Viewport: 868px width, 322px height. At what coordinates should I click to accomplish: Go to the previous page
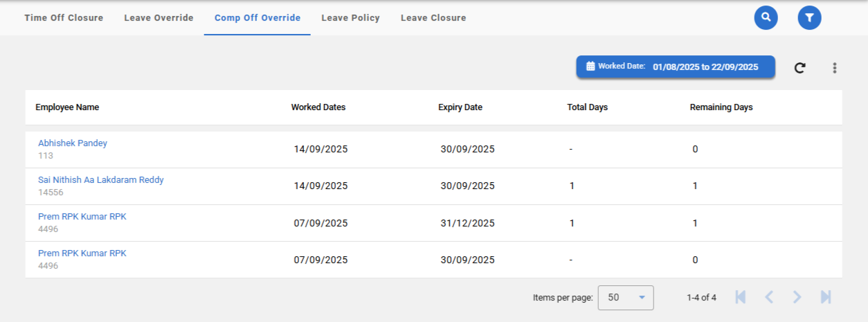768,297
